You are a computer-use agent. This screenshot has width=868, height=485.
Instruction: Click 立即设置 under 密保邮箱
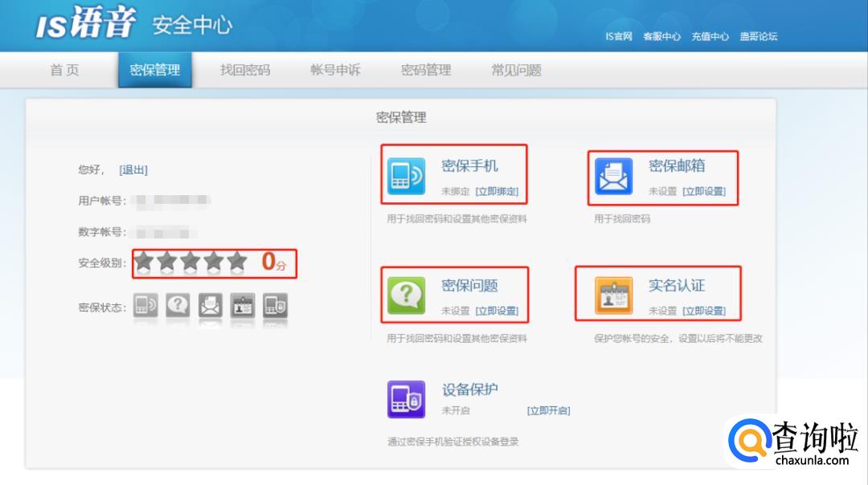(x=704, y=192)
